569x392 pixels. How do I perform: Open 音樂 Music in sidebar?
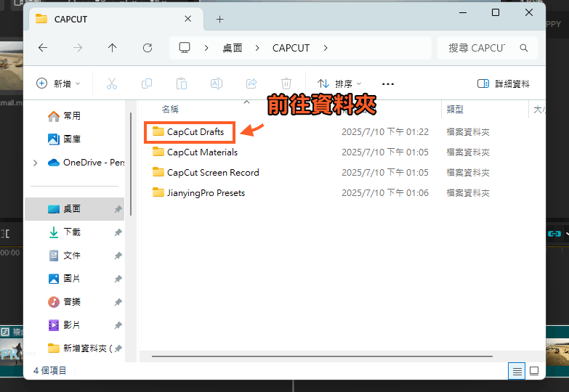click(72, 302)
